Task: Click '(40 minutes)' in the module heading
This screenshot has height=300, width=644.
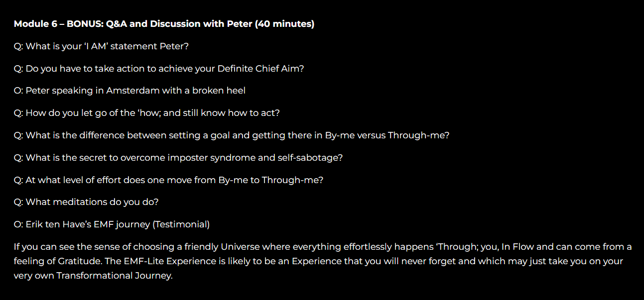Action: 285,24
